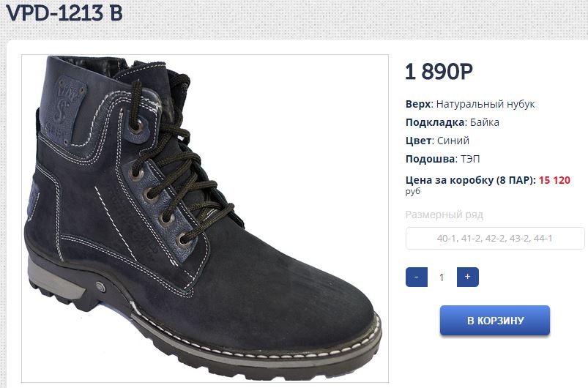Click the quantity field showing 1
The height and width of the screenshot is (388, 588).
click(x=442, y=277)
